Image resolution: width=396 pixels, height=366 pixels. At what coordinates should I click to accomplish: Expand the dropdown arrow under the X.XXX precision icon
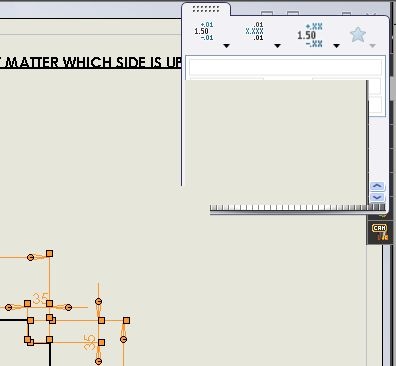coord(278,46)
